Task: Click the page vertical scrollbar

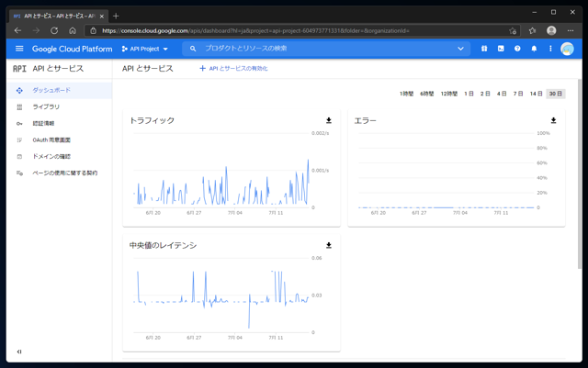Action: click(580, 173)
